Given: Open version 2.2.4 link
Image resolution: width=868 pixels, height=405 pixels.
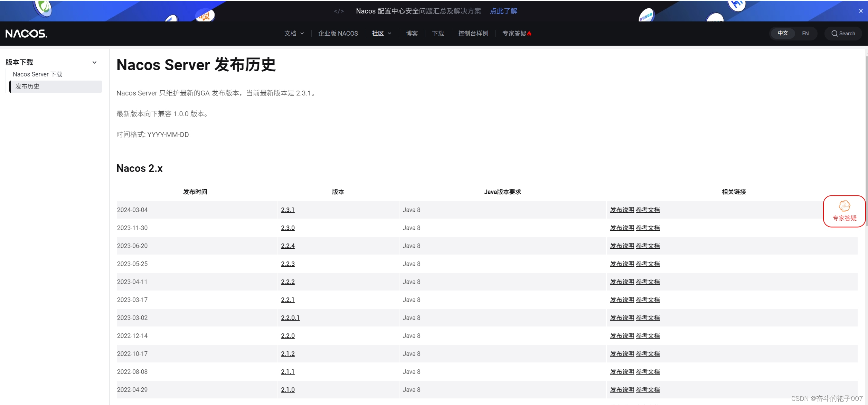Looking at the screenshot, I should coord(287,246).
